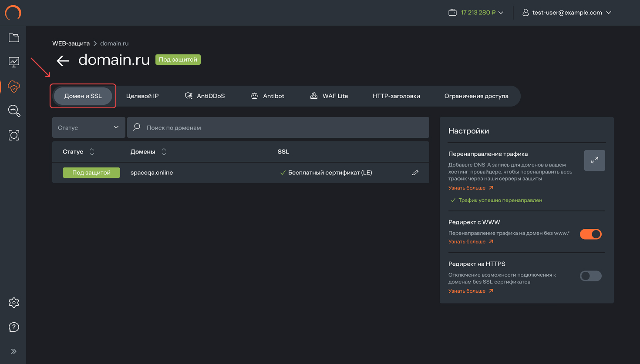Select the Домен и SSL tab

[83, 96]
